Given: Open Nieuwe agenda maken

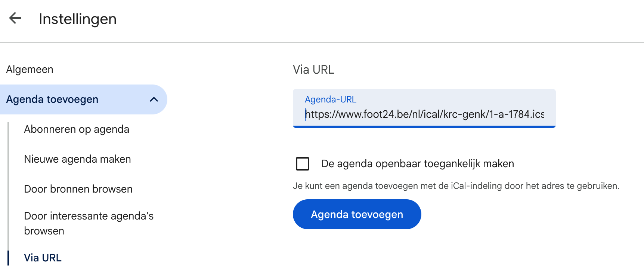Looking at the screenshot, I should [77, 159].
